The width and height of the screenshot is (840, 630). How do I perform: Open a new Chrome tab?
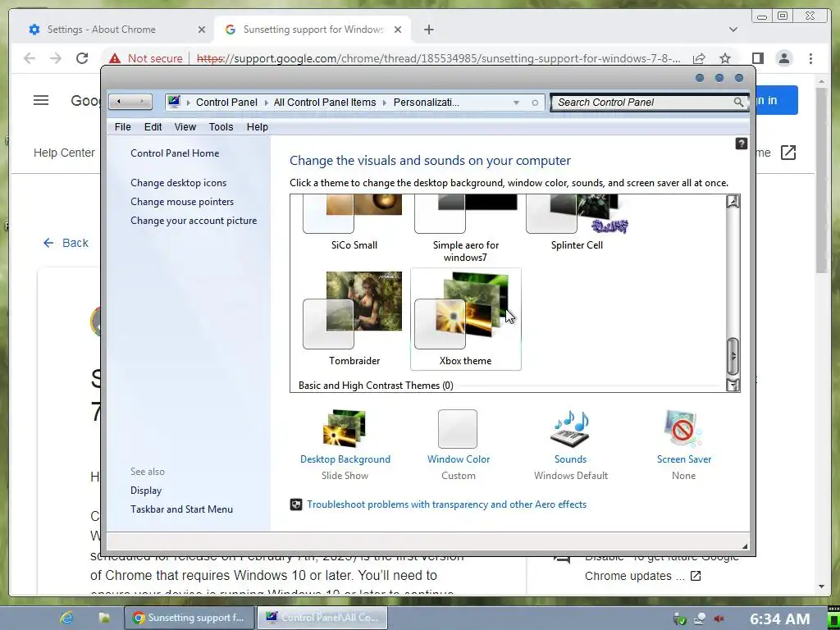pos(428,30)
